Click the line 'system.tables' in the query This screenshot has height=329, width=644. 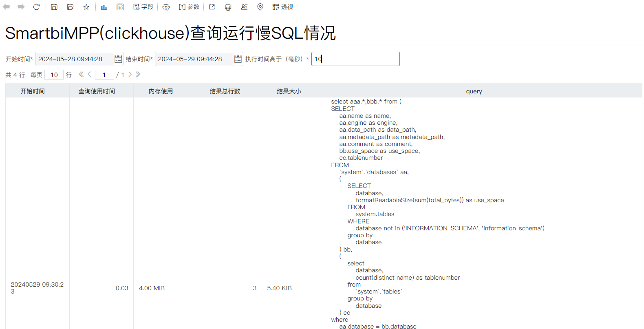[375, 214]
